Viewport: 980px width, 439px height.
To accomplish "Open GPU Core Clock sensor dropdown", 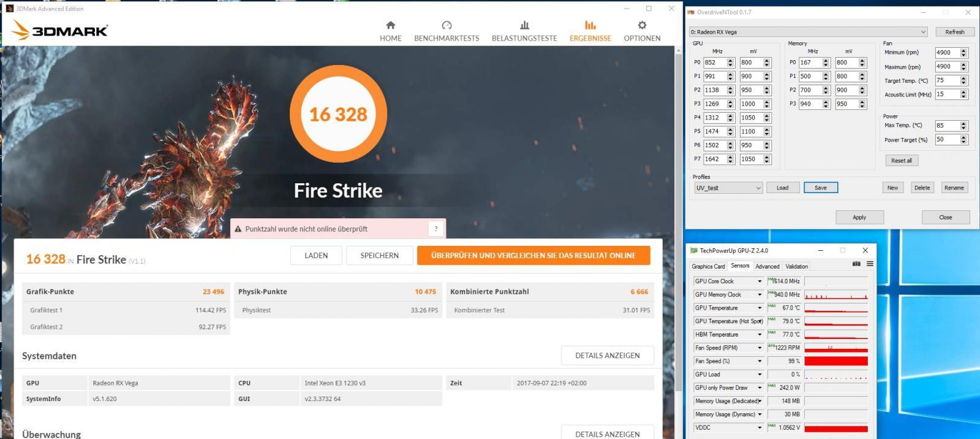I will tap(759, 281).
